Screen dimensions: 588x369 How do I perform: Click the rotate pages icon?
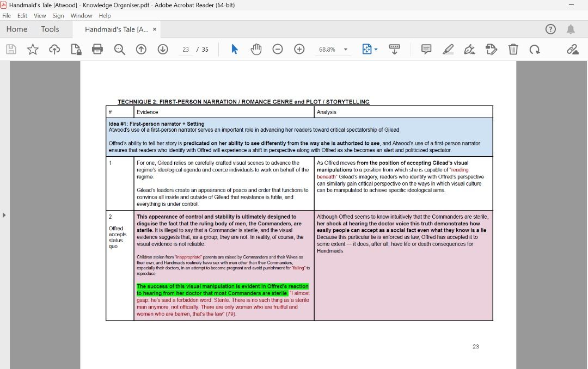click(x=535, y=49)
